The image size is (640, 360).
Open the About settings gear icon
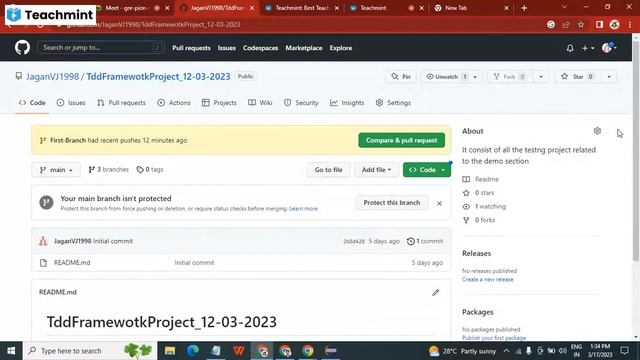597,131
